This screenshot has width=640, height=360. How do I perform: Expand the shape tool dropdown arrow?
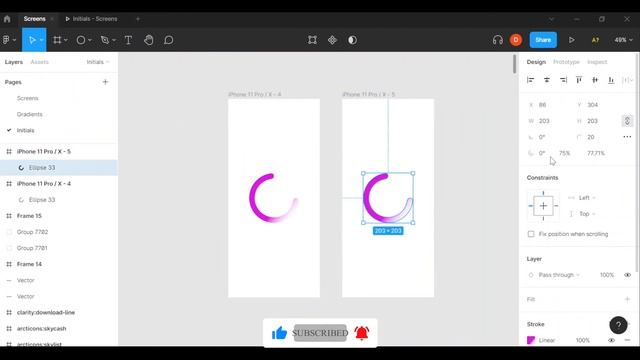90,40
